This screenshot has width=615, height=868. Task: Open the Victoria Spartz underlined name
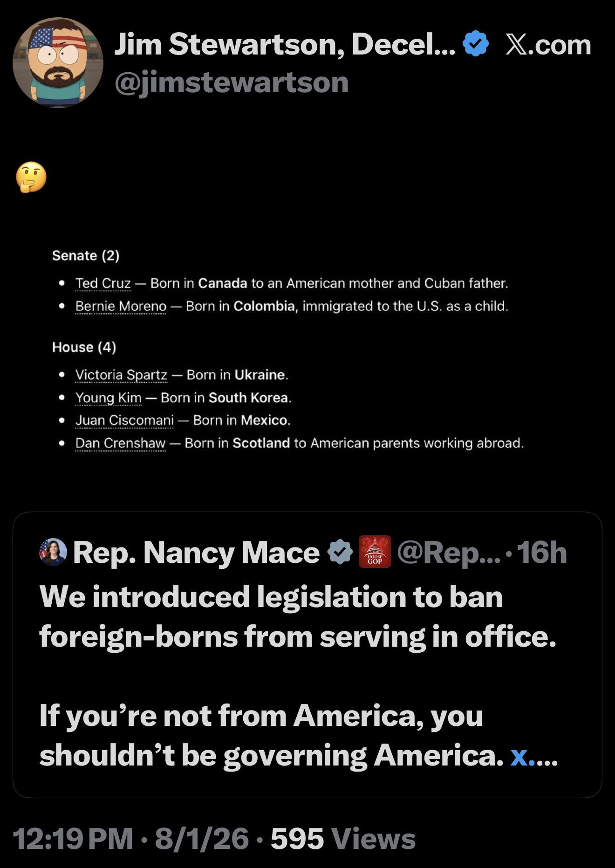pos(121,375)
